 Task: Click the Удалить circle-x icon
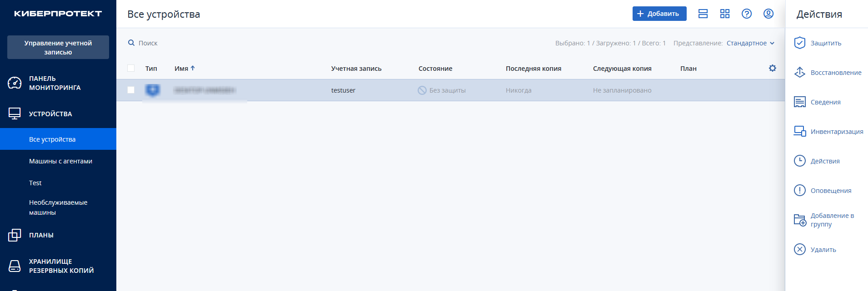click(800, 249)
